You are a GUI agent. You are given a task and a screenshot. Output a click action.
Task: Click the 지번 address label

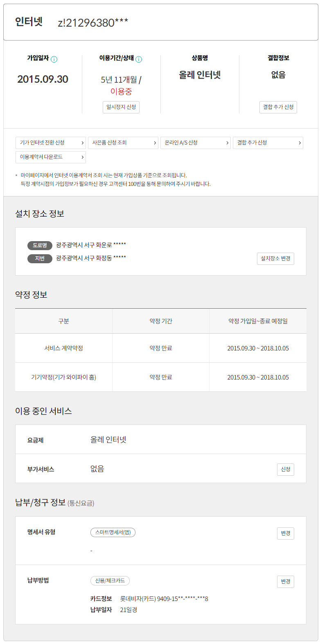[x=40, y=258]
